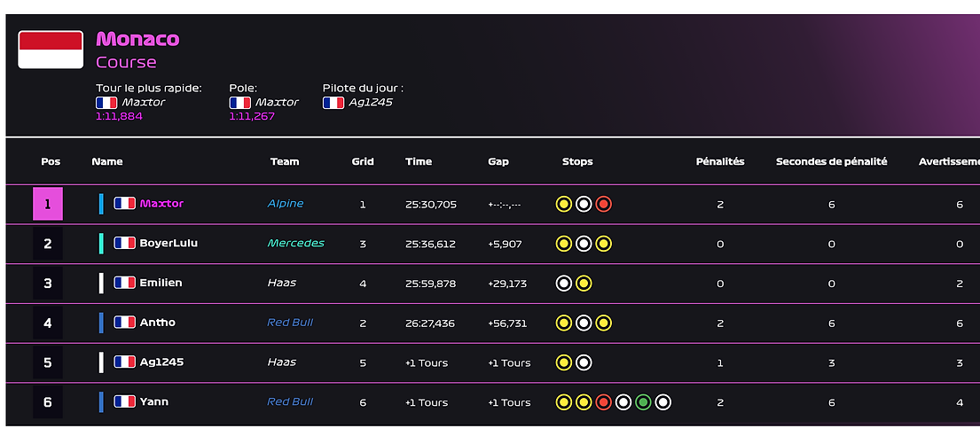Click the French flag beside fastest lap Maxtor

(x=106, y=103)
